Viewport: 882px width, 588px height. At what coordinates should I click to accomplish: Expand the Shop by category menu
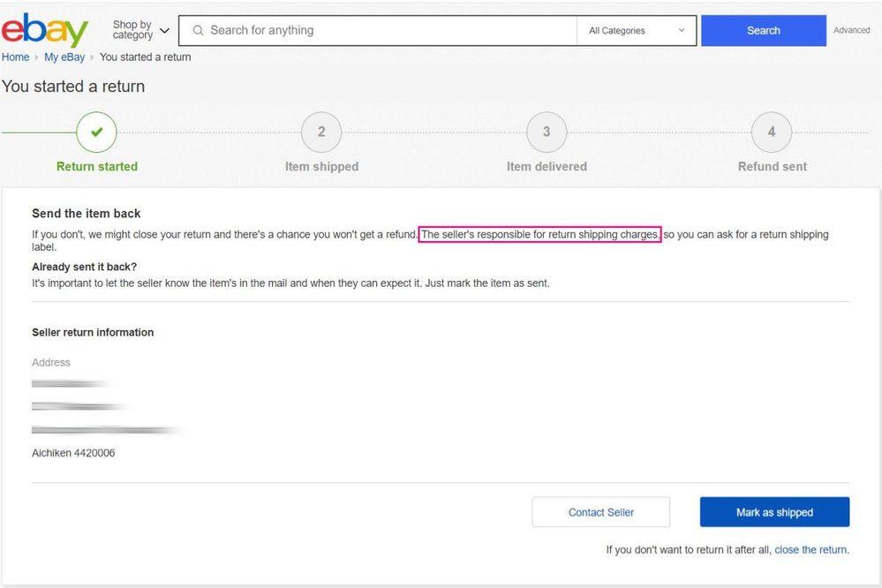tap(140, 30)
